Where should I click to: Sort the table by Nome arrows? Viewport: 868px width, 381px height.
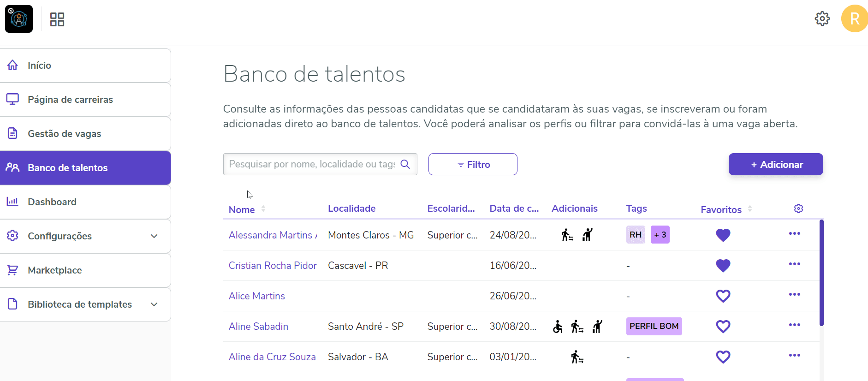click(x=263, y=208)
